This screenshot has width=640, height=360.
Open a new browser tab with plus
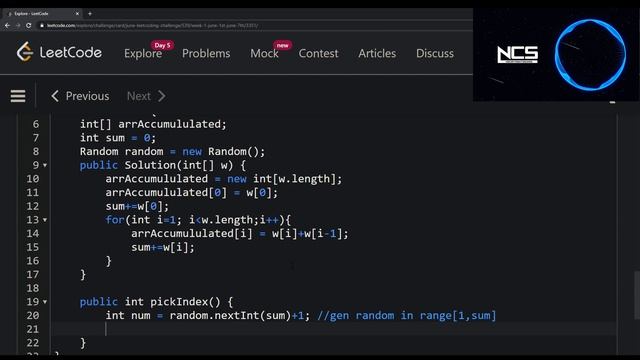tap(90, 13)
